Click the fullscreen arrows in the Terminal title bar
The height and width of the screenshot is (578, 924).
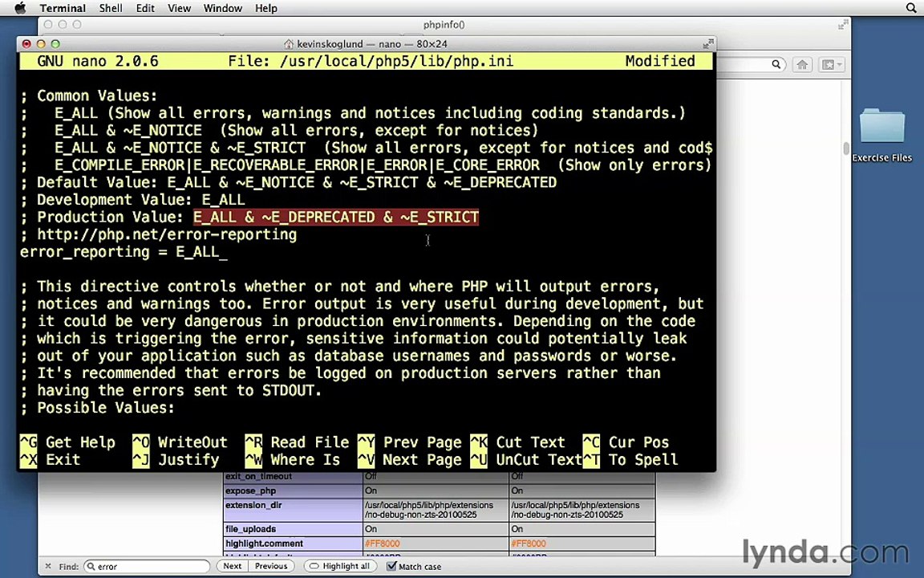[x=707, y=43]
